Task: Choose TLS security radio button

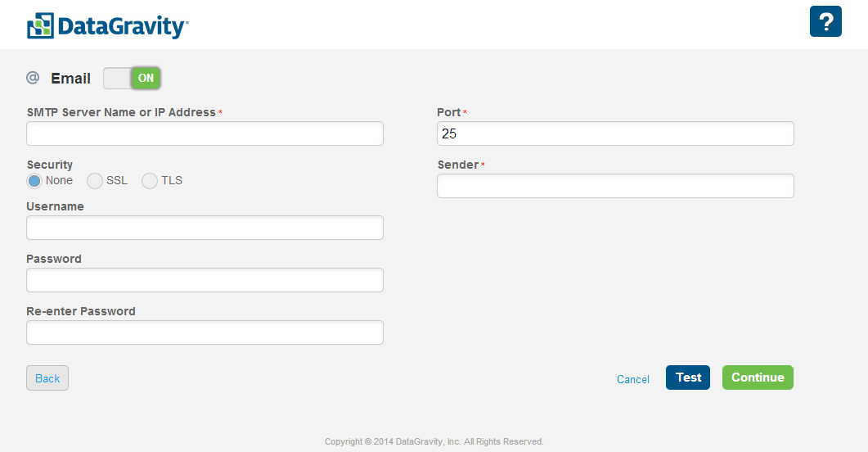Action: click(x=150, y=181)
